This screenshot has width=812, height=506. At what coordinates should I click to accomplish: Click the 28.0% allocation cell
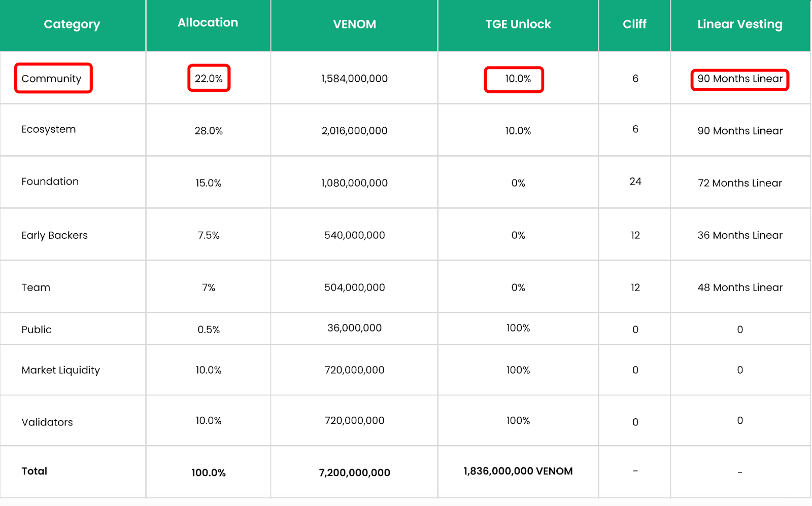click(x=209, y=131)
